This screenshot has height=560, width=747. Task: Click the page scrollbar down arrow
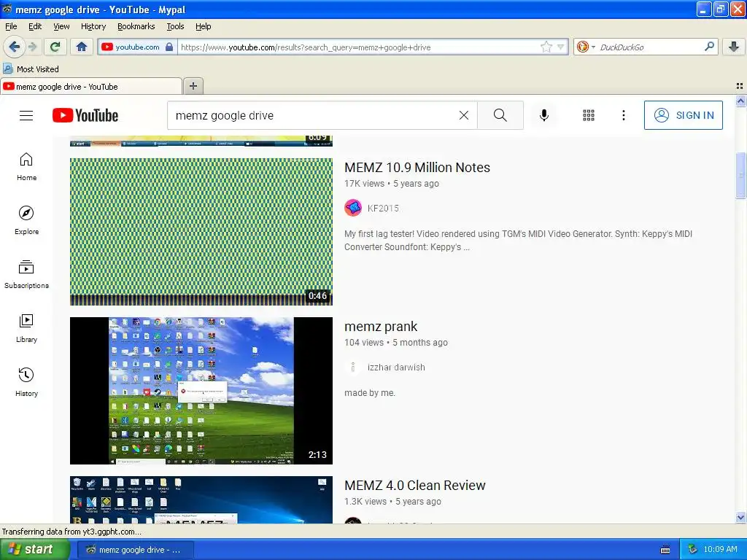[x=740, y=517]
